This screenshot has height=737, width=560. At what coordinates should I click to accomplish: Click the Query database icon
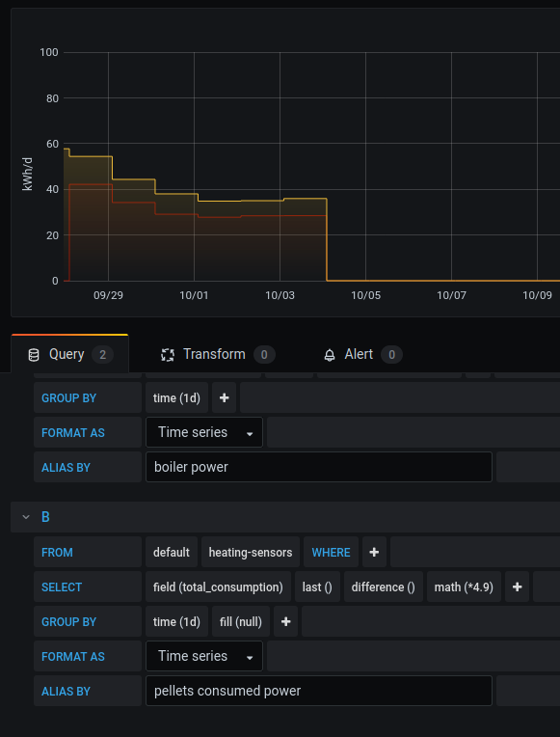pos(34,355)
